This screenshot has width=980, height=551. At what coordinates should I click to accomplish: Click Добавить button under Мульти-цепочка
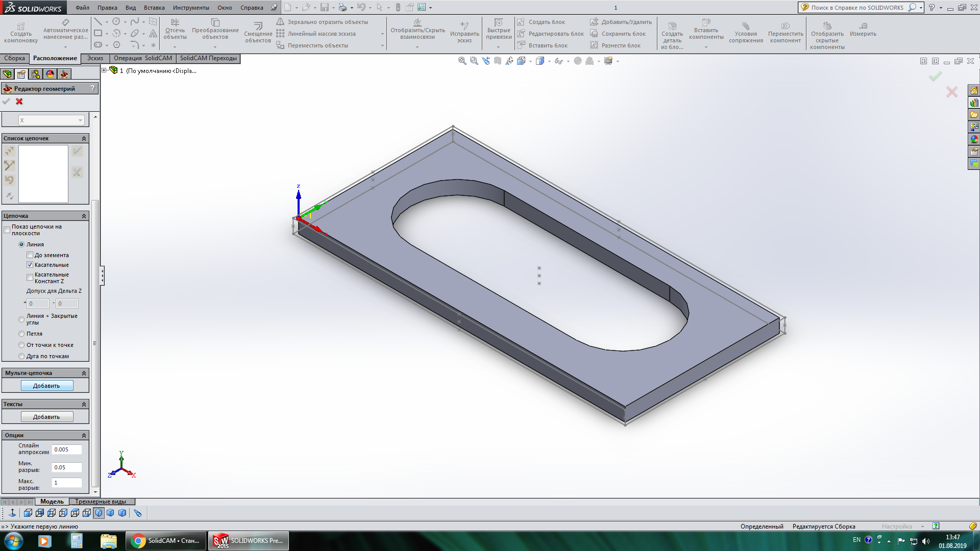point(46,386)
